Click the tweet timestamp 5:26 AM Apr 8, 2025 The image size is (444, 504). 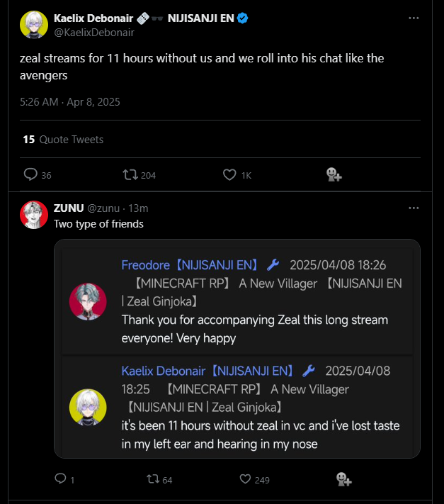[x=70, y=101]
